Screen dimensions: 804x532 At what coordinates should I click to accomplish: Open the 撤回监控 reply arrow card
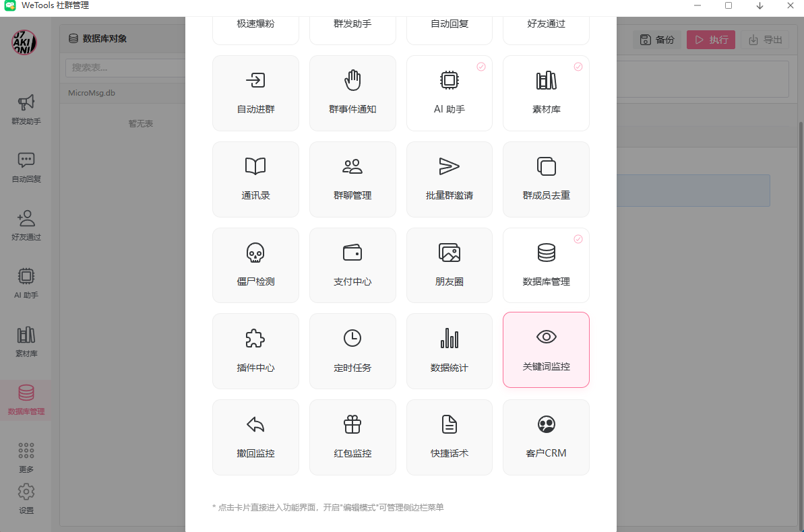255,437
